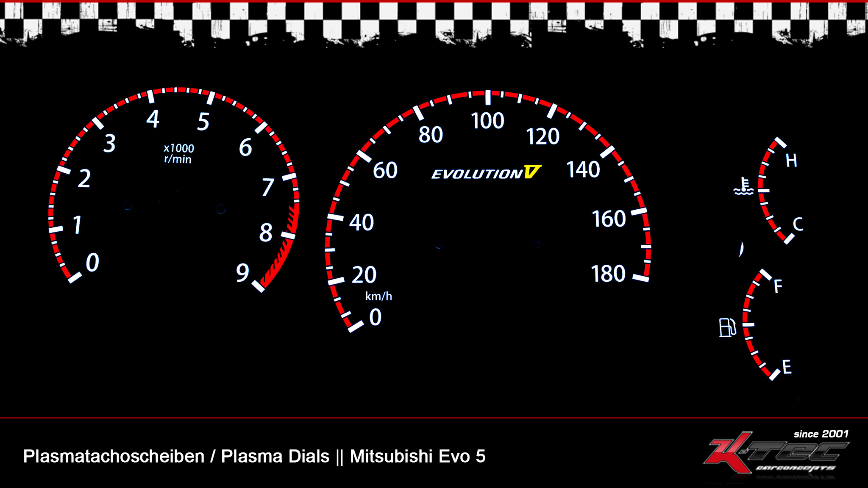The height and width of the screenshot is (488, 868).
Task: Click the checkered flag banner at top
Action: [434, 23]
